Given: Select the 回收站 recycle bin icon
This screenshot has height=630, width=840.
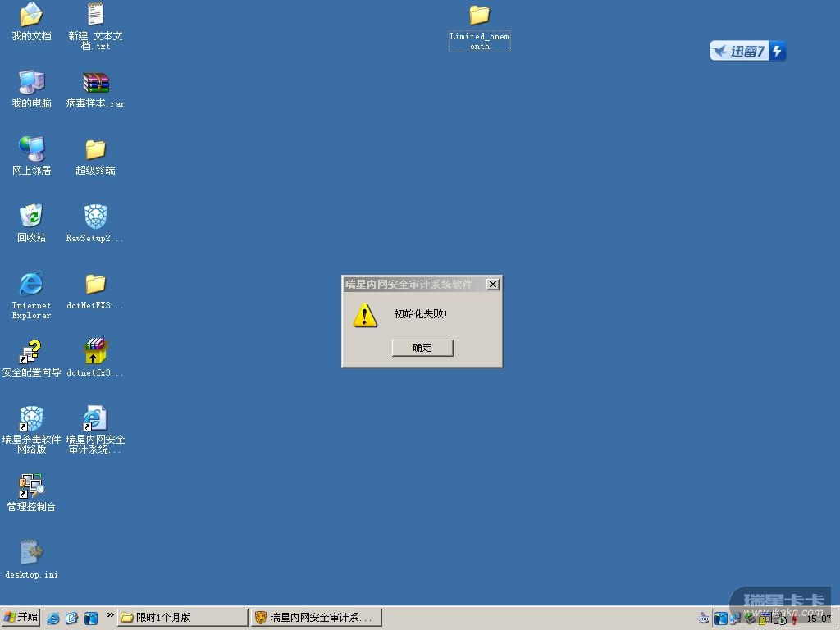Looking at the screenshot, I should click(x=31, y=217).
